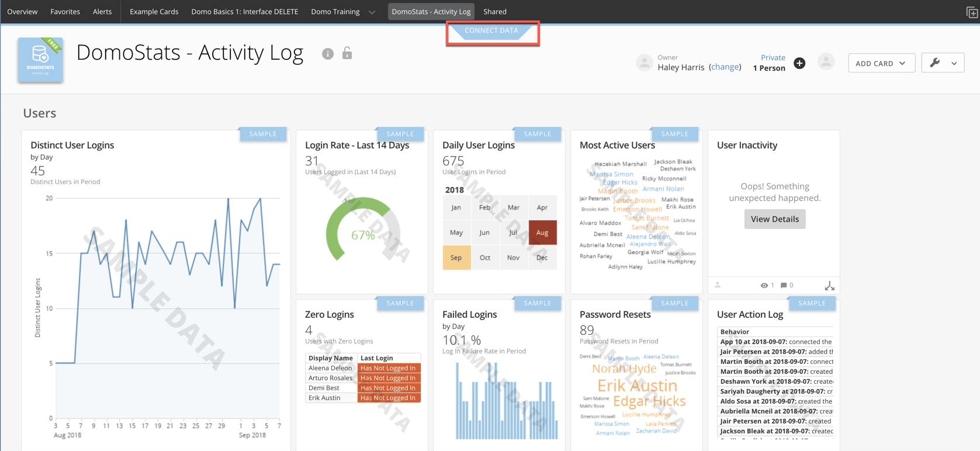Open the ADD CARD dropdown
Screen dimensions: 980x451
tap(881, 63)
